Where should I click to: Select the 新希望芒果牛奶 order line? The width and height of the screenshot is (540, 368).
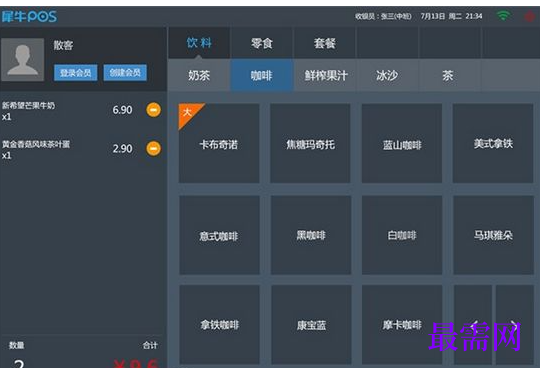click(x=82, y=111)
